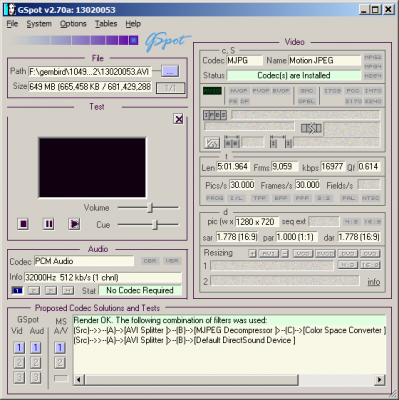Click the browse file button next to Path
The height and width of the screenshot is (400, 399).
click(x=170, y=71)
